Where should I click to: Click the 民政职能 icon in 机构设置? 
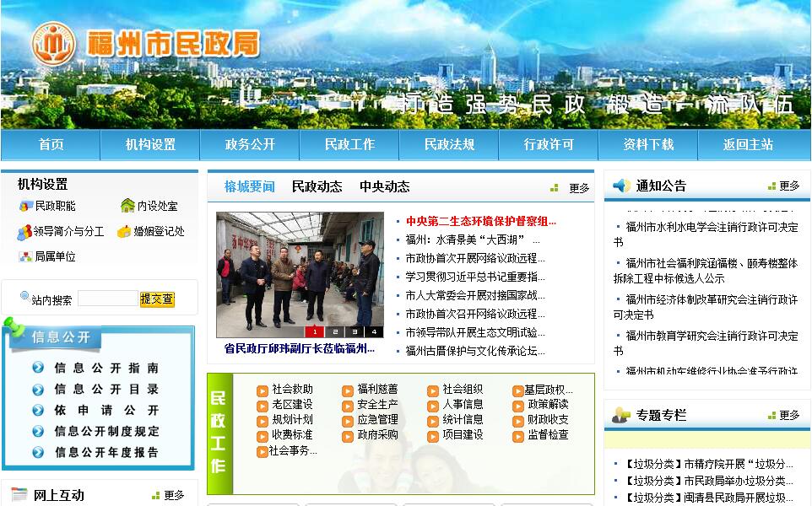(26, 206)
